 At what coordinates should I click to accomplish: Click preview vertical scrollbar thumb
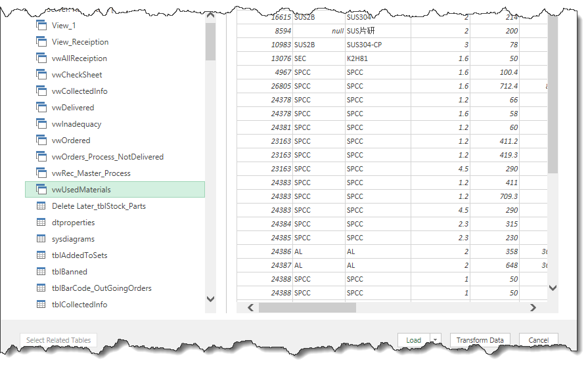click(x=553, y=94)
